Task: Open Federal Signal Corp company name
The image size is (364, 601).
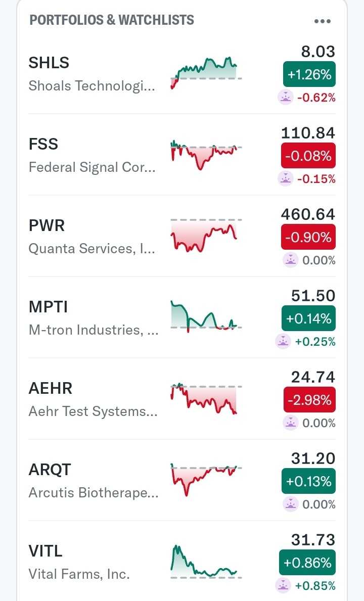Action: pyautogui.click(x=92, y=167)
